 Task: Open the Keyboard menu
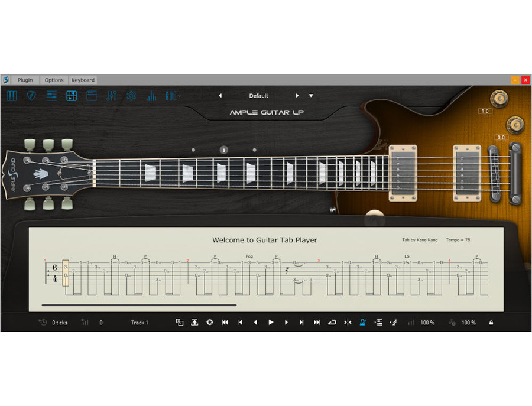(83, 80)
